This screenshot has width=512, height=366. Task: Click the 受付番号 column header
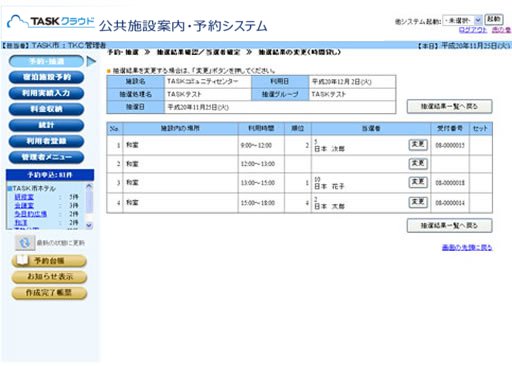[450, 128]
